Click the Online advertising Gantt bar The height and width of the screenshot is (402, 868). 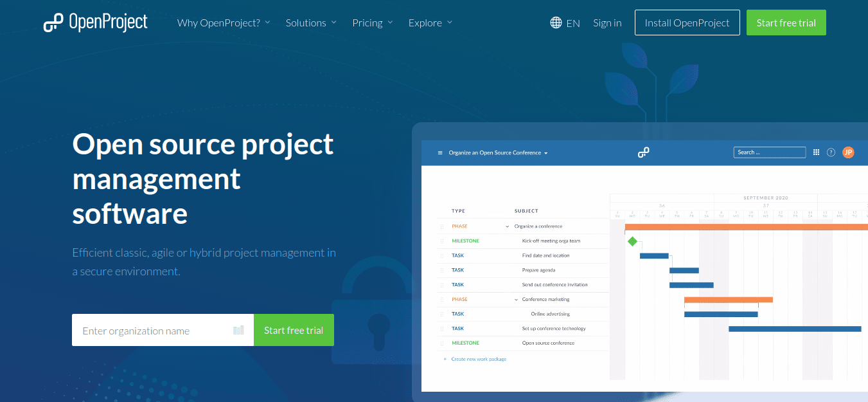pos(721,314)
